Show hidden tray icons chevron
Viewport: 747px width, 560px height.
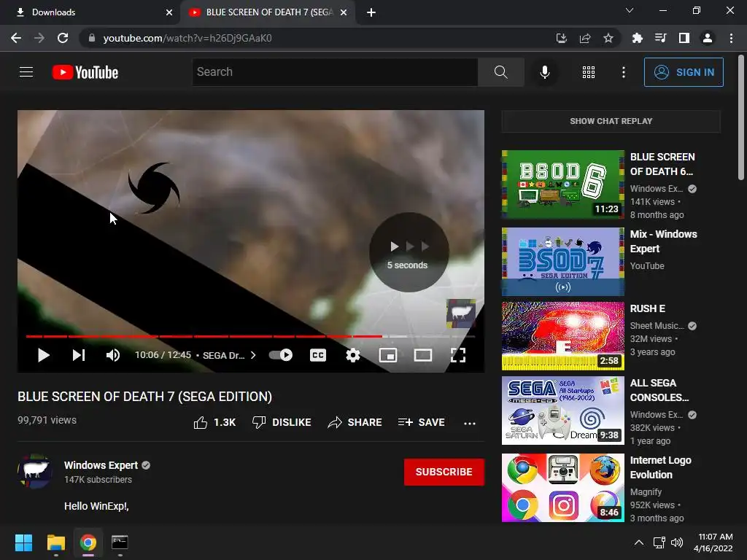[x=639, y=542]
